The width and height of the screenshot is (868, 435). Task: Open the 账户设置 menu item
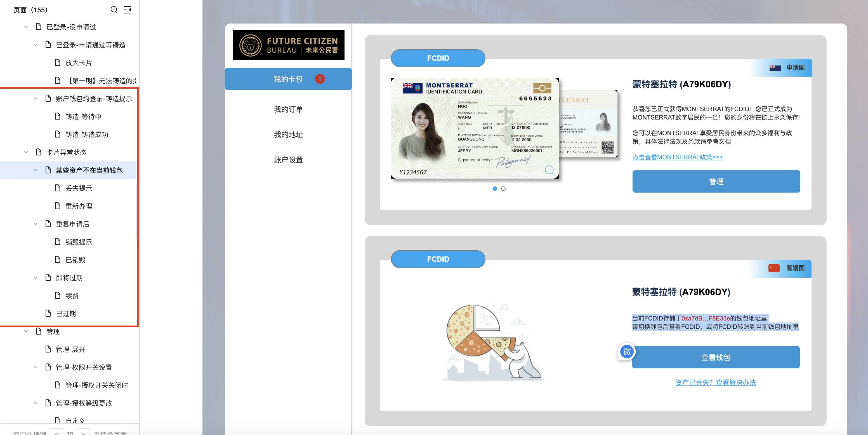tap(288, 160)
